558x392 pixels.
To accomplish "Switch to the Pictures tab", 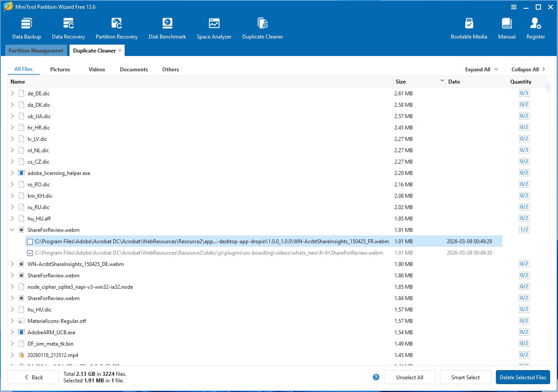I will [60, 69].
